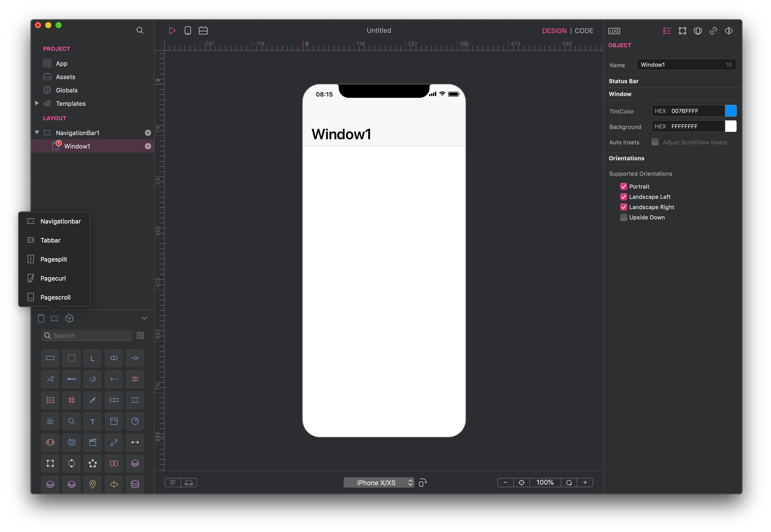Open the search magnifier in sidebar
This screenshot has height=532, width=771.
coord(140,30)
